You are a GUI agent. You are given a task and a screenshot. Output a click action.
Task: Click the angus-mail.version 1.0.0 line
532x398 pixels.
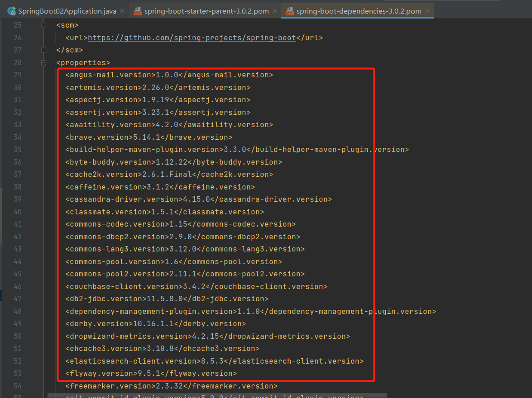coord(169,75)
